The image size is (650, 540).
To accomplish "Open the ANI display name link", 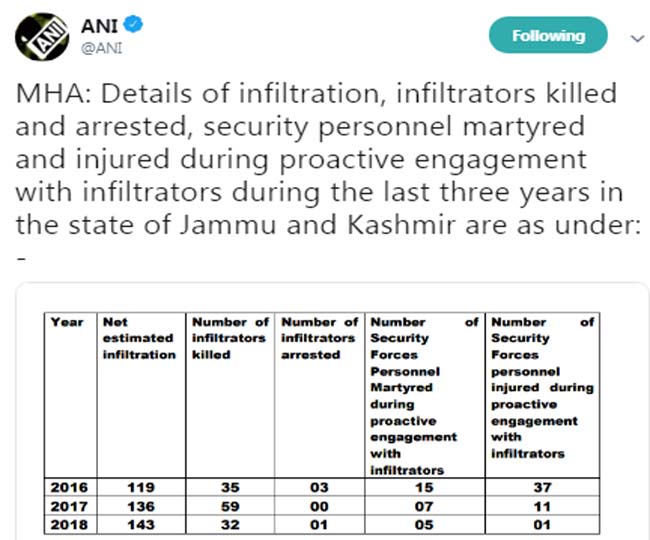I will click(x=99, y=26).
